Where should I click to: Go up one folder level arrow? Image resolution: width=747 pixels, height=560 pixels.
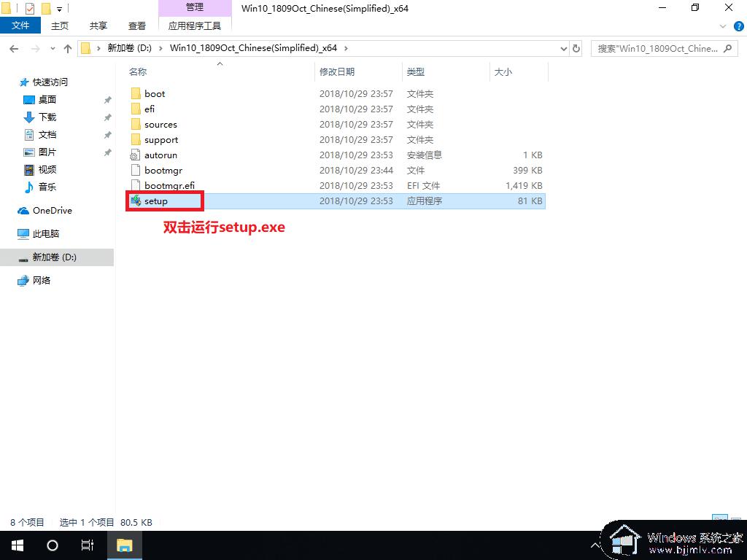tap(68, 48)
